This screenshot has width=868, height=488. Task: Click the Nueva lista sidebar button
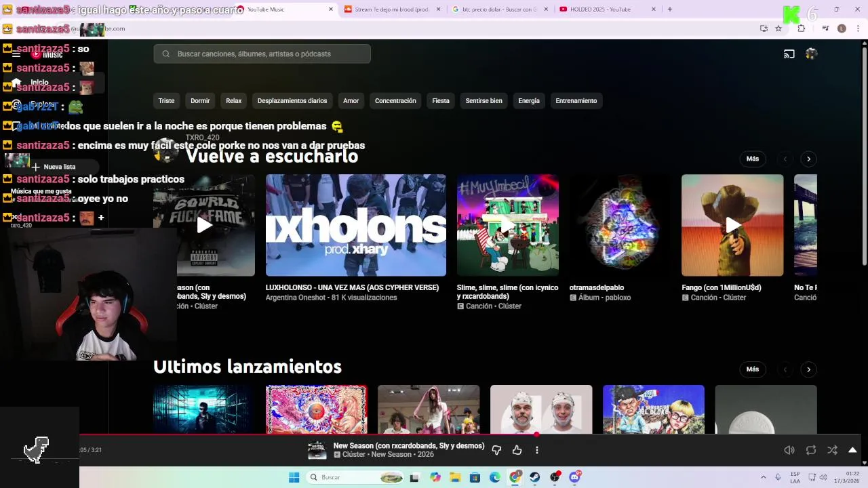pyautogui.click(x=54, y=167)
